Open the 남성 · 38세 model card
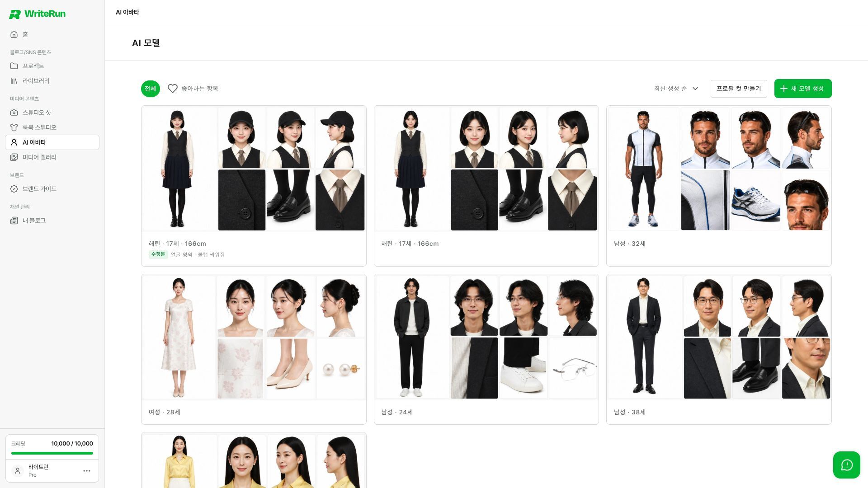The image size is (868, 488). [719, 349]
